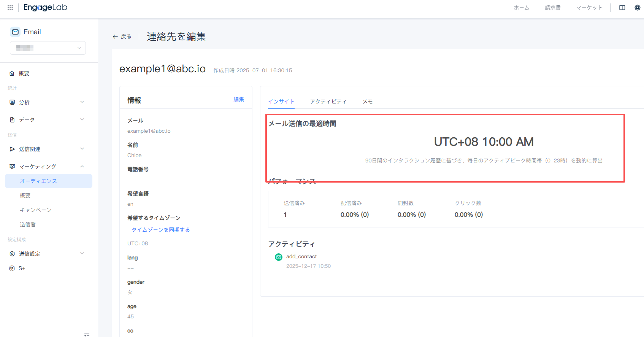Open the account selector dropdown
644x337 pixels.
pyautogui.click(x=48, y=48)
